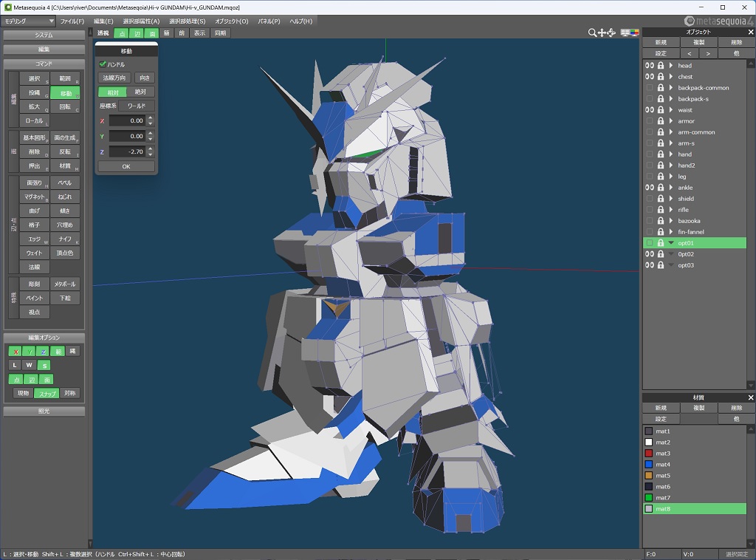Select the 選択 (Select) command tool
756x560 pixels.
pos(35,78)
